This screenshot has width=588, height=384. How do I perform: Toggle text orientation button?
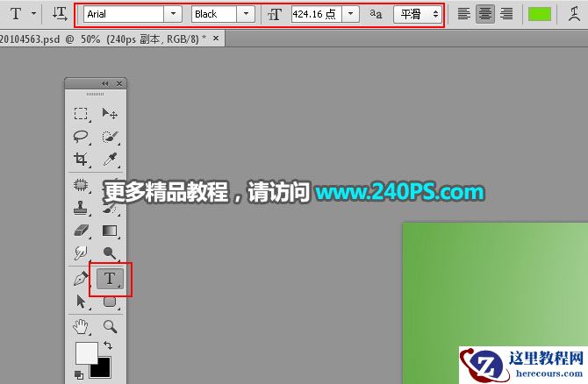[60, 14]
